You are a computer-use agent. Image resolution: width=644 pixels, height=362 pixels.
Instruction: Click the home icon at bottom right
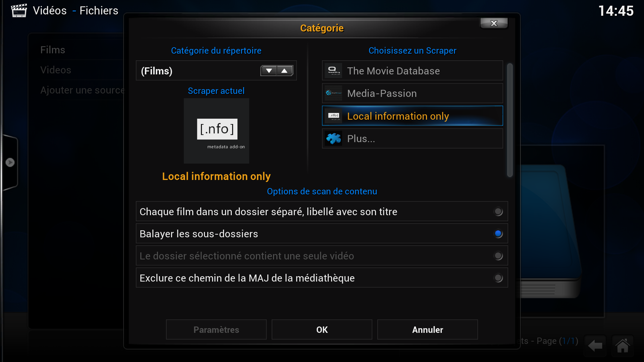pyautogui.click(x=623, y=346)
